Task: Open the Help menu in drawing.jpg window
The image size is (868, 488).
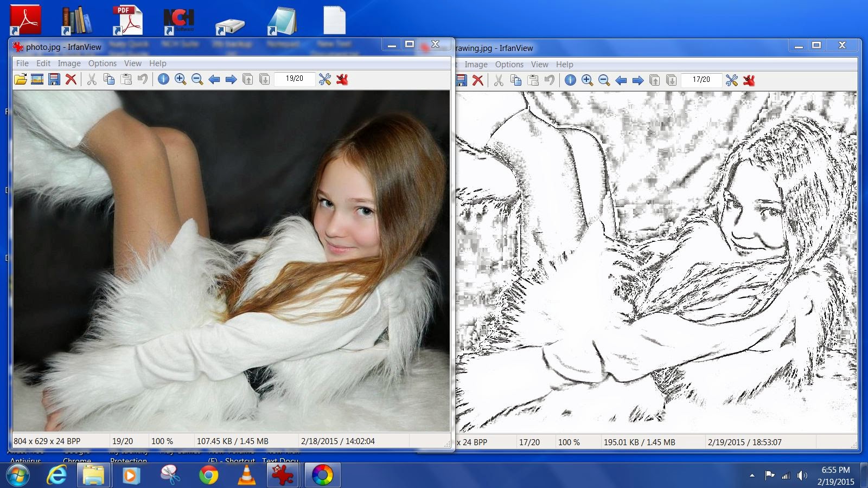Action: point(565,65)
